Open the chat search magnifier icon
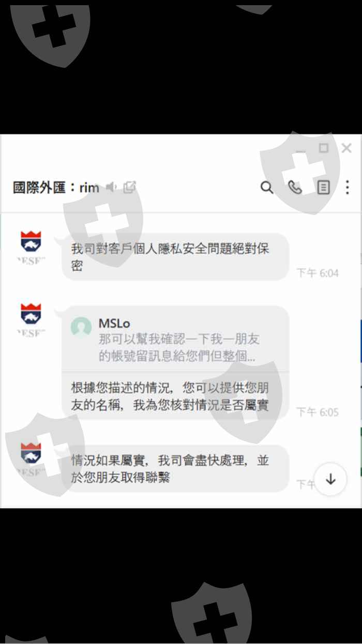Viewport: 362px width, 644px height. pos(267,187)
